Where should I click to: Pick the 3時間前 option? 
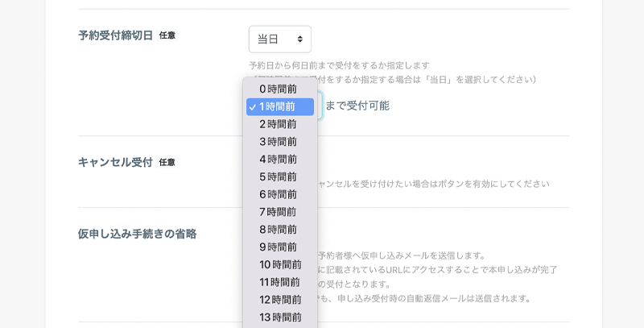click(x=279, y=142)
